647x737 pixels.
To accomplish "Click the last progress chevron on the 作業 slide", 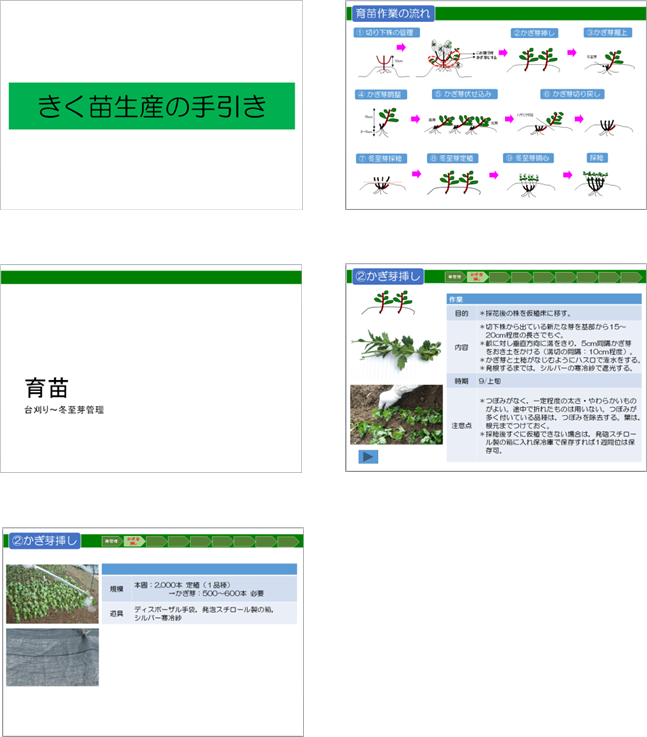I will pos(631,277).
